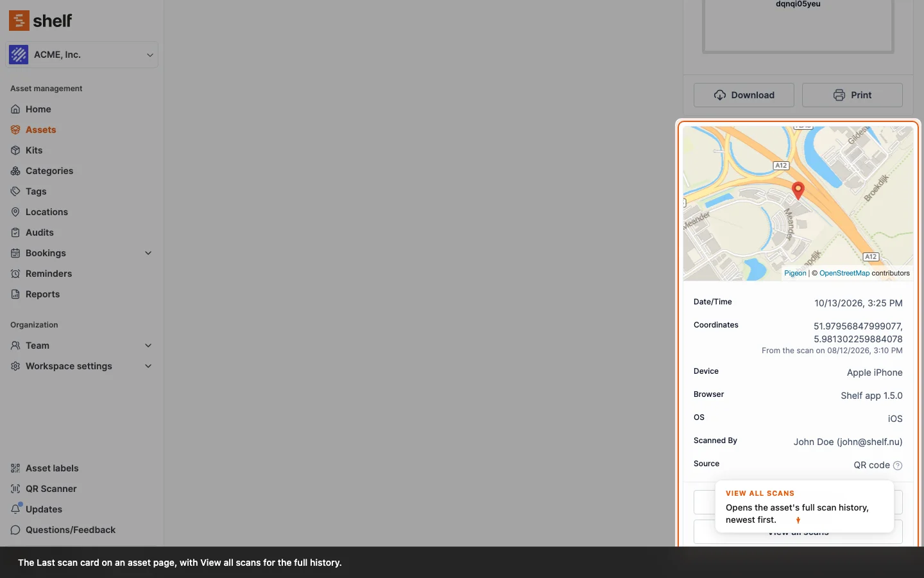This screenshot has height=578, width=924.
Task: Click the Shelf app 1.5.0 value
Action: tap(871, 396)
